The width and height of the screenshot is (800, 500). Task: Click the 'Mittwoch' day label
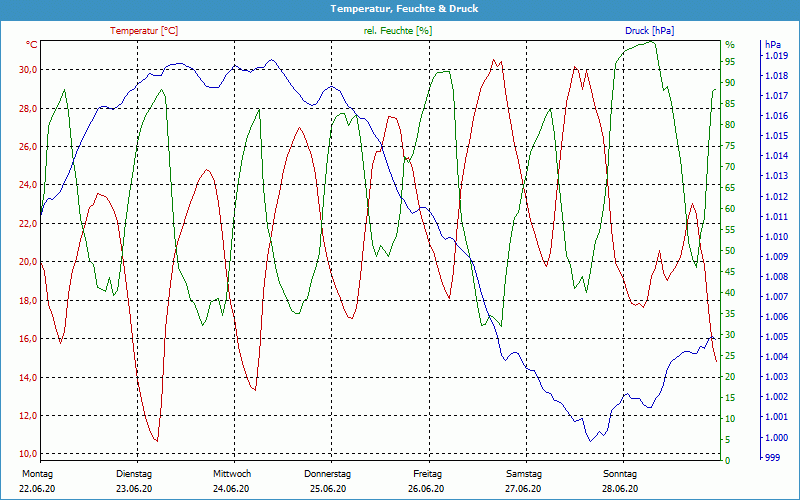coord(232,474)
